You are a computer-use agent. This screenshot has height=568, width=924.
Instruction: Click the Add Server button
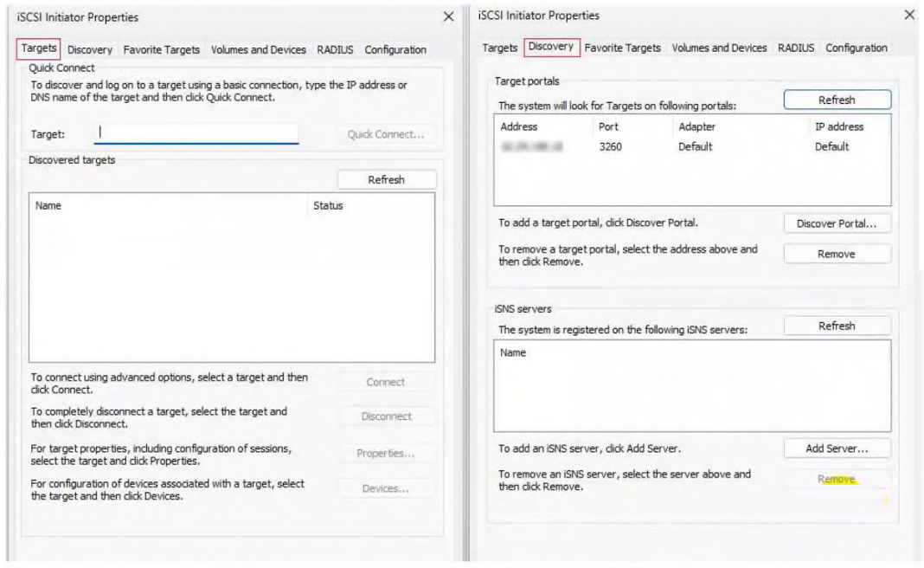coord(836,449)
